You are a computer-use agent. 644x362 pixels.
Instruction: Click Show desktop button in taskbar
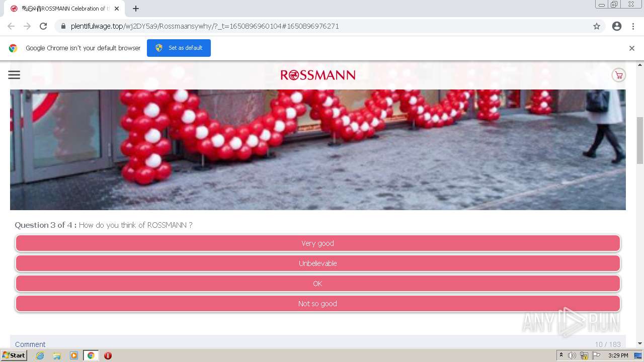coord(638,355)
